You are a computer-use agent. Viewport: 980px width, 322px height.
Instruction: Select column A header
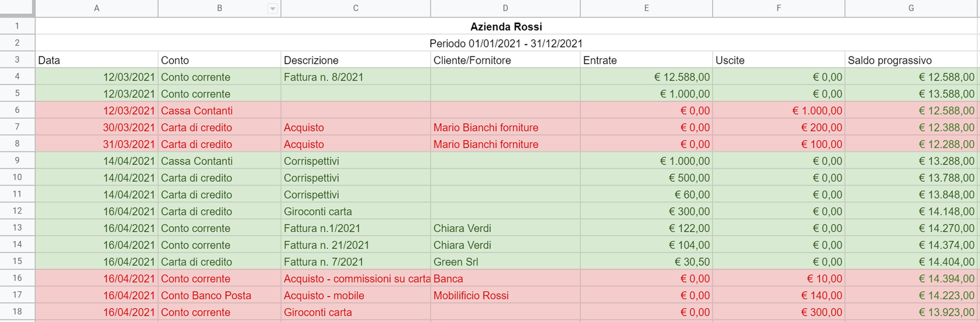tap(97, 8)
